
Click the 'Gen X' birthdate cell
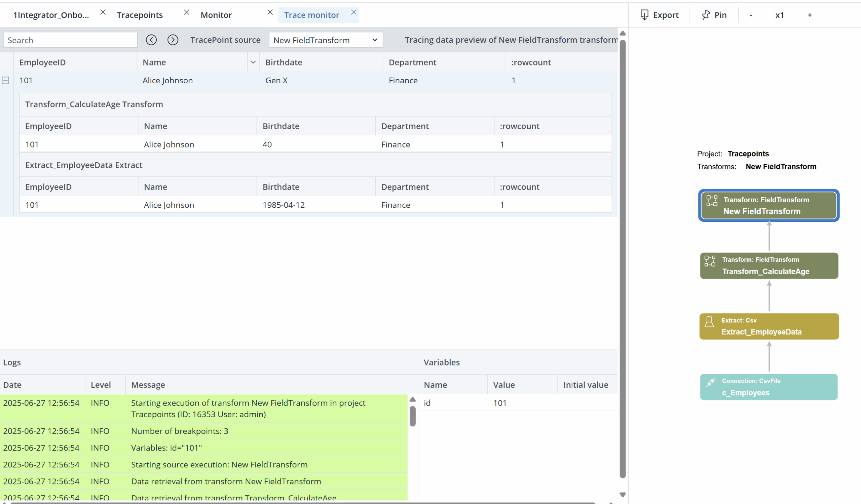(x=276, y=81)
